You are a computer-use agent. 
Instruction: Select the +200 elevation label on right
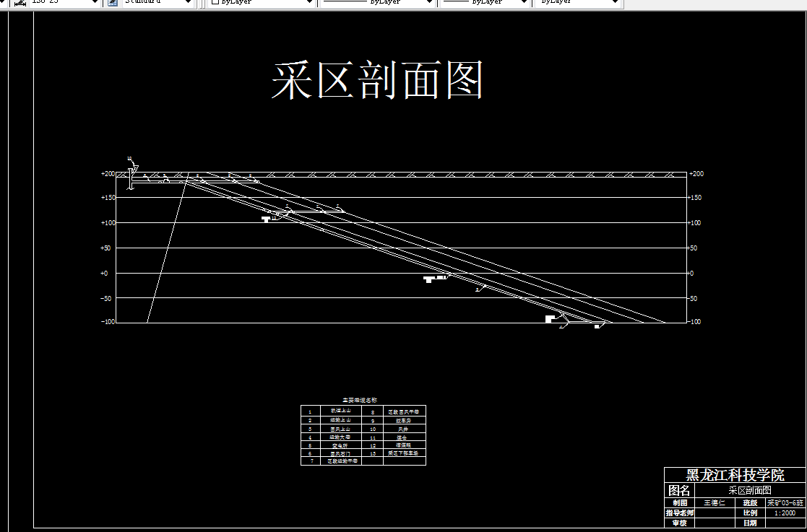(695, 174)
